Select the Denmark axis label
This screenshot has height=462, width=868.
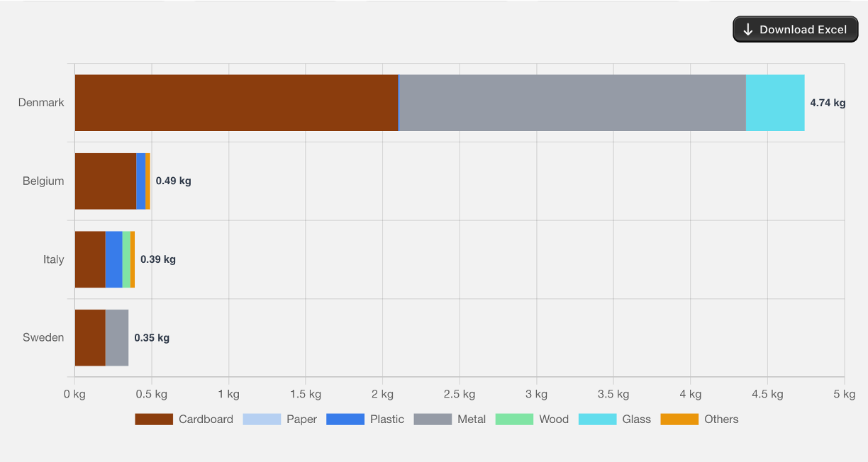(41, 103)
